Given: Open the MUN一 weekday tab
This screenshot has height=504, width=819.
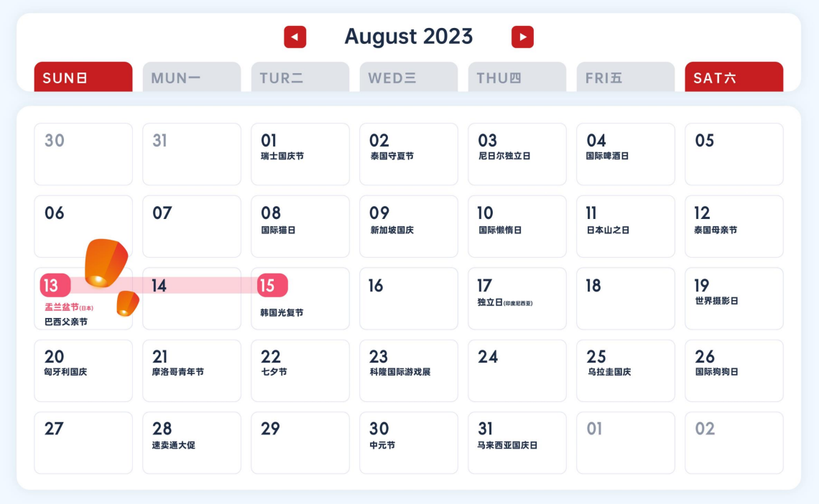Looking at the screenshot, I should [191, 78].
